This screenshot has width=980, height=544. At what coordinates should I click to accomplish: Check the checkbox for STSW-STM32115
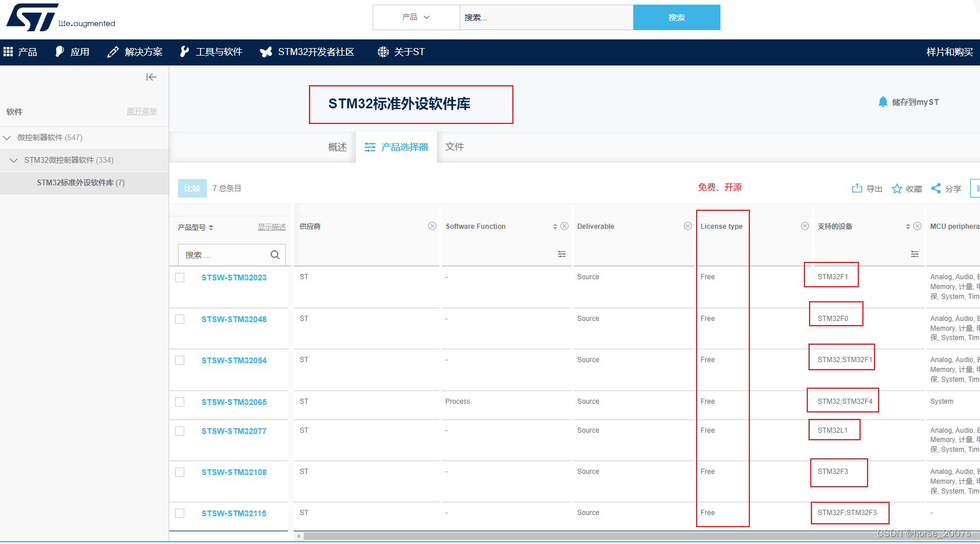(x=180, y=513)
